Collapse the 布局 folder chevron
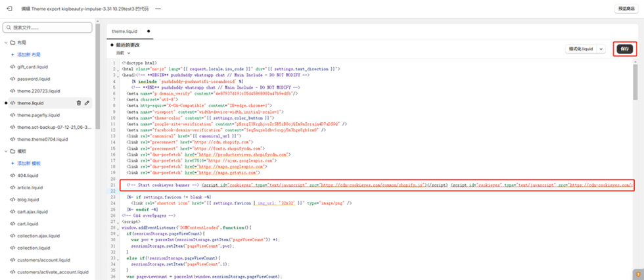 (5, 43)
